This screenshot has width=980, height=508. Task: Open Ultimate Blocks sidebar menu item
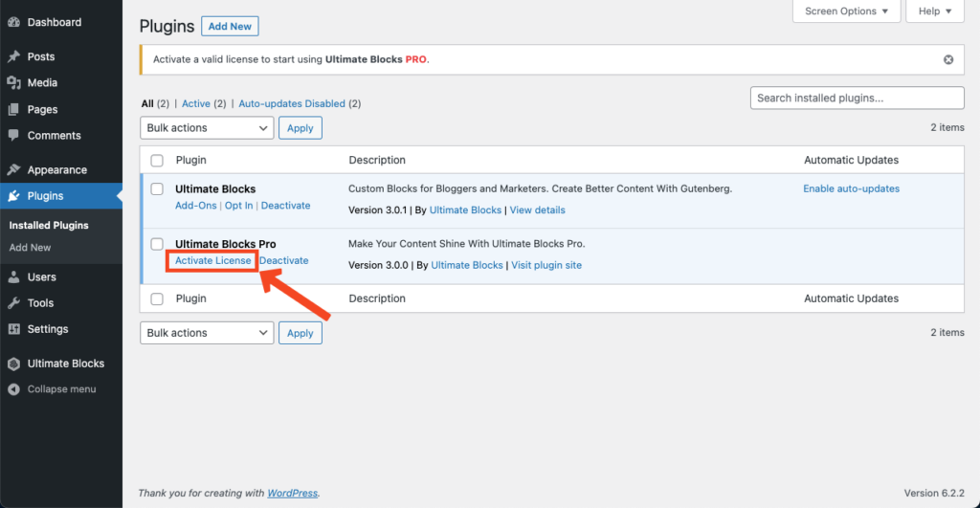pos(66,363)
